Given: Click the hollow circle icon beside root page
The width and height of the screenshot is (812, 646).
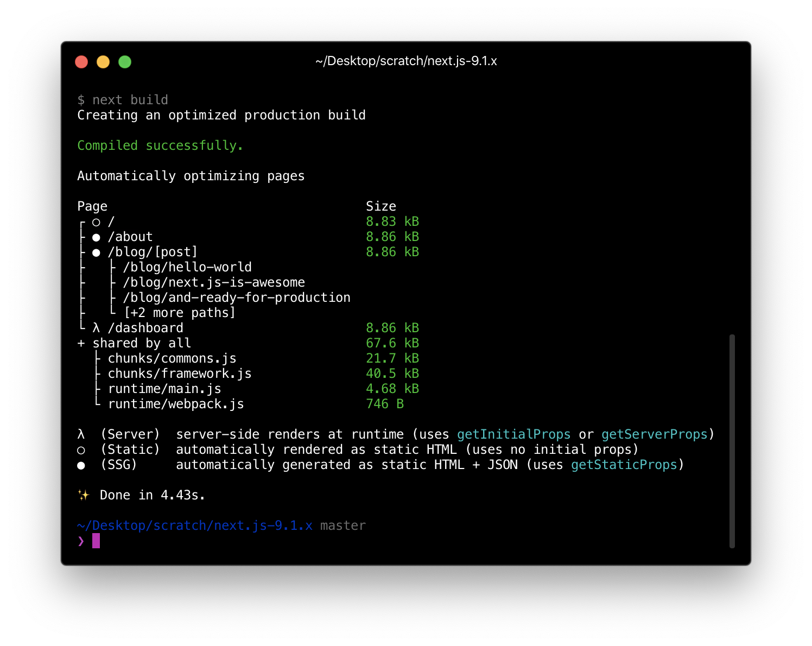Looking at the screenshot, I should coord(96,222).
